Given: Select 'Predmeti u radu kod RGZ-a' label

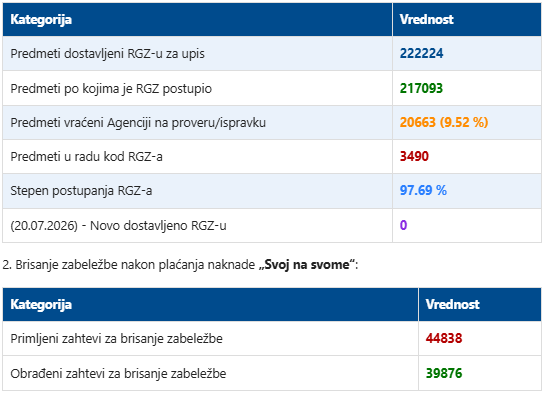Looking at the screenshot, I should [x=86, y=157].
